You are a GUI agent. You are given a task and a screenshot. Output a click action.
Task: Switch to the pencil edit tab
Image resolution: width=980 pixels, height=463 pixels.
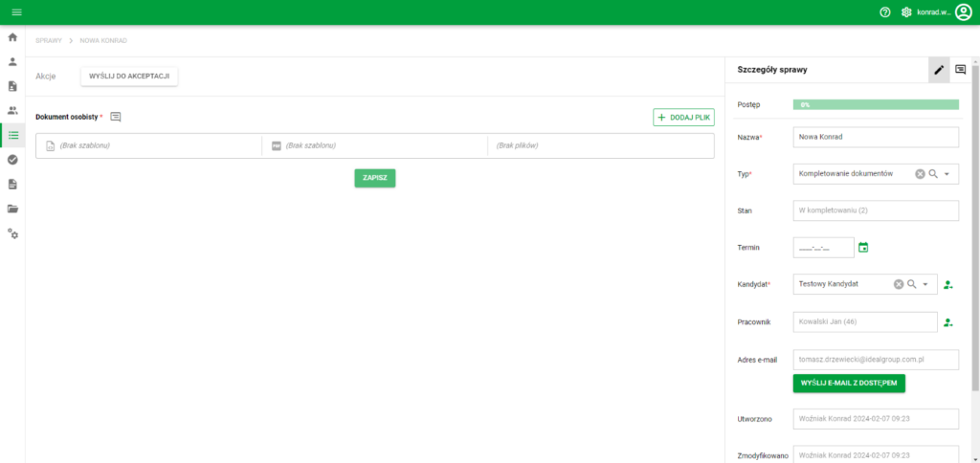[x=939, y=70]
